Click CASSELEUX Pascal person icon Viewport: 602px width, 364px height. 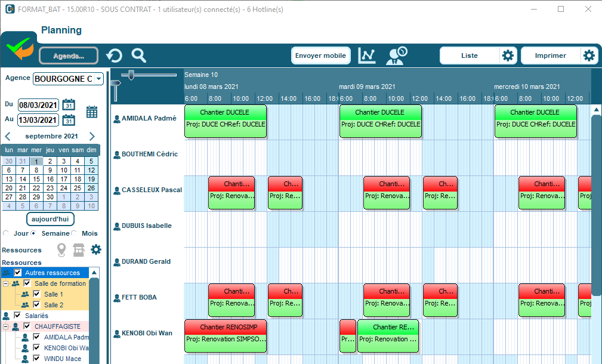point(117,190)
